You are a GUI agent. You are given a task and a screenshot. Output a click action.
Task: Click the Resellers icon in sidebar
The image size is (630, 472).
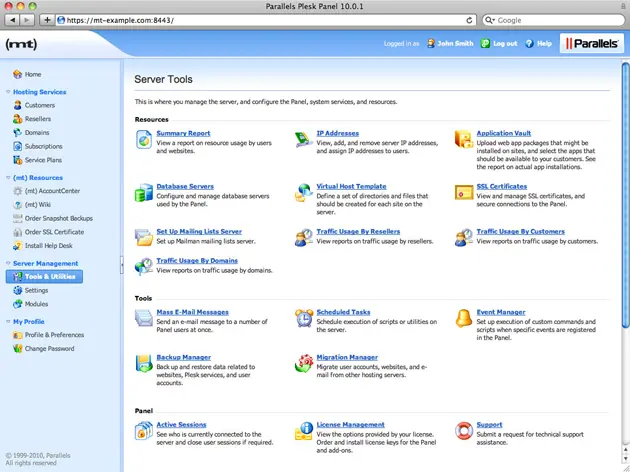[x=17, y=119]
